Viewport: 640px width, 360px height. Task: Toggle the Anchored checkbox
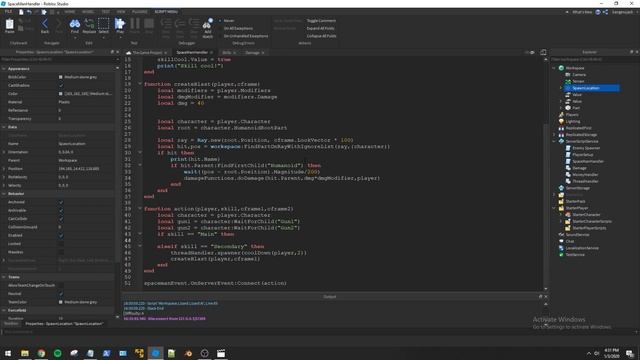pyautogui.click(x=61, y=202)
